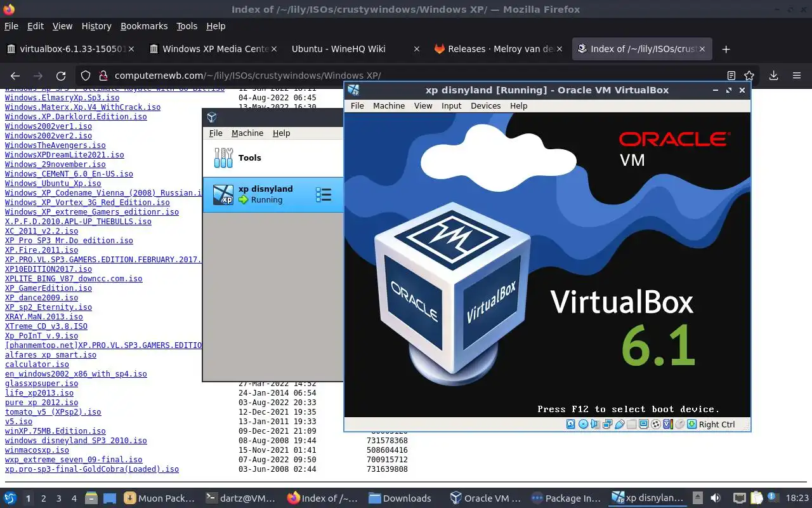
Task: Open the clipboard icon in the system tray
Action: click(756, 498)
